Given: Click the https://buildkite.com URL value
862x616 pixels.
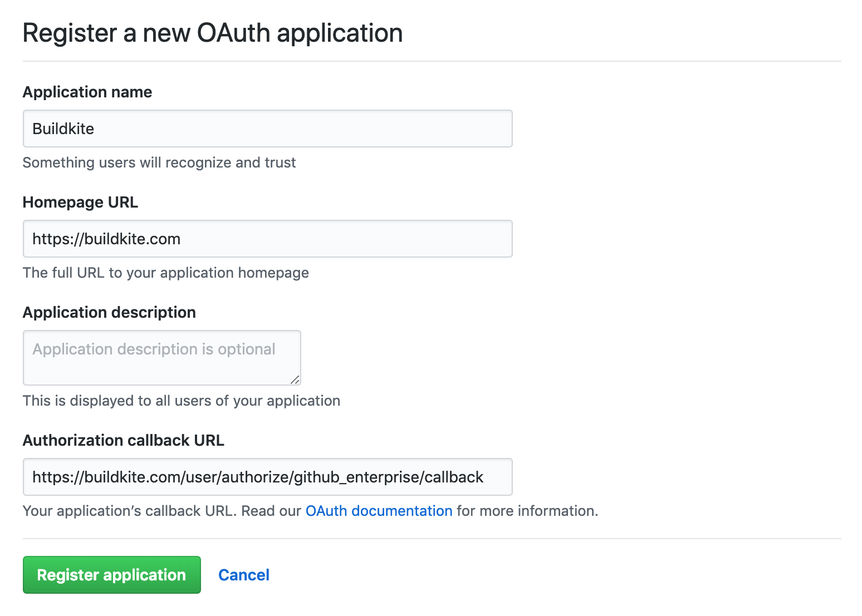Looking at the screenshot, I should click(106, 239).
